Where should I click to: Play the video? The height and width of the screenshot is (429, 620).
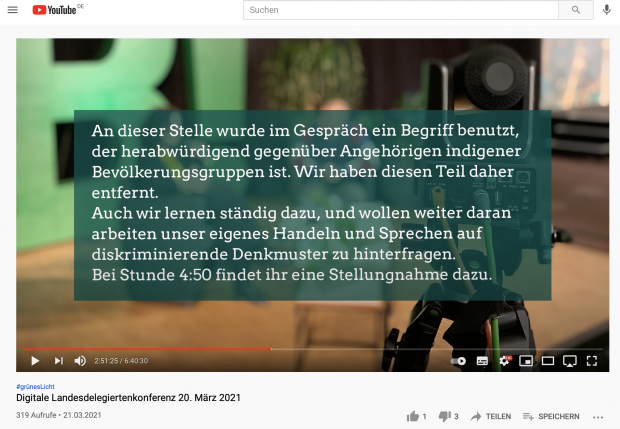[35, 360]
